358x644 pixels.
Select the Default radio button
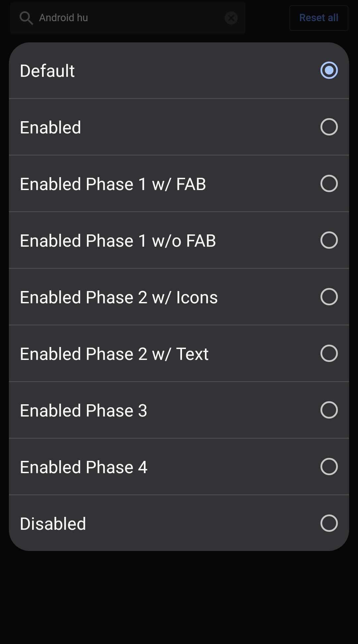tap(329, 70)
